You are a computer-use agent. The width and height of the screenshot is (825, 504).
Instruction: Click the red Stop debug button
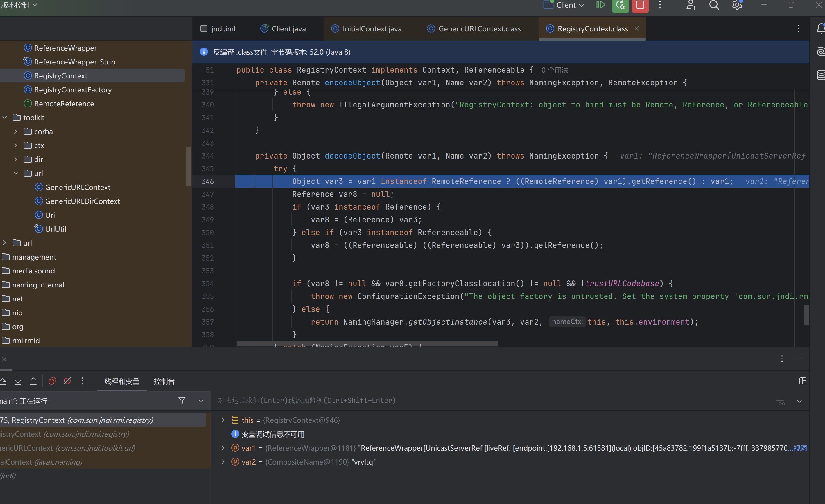(x=640, y=5)
